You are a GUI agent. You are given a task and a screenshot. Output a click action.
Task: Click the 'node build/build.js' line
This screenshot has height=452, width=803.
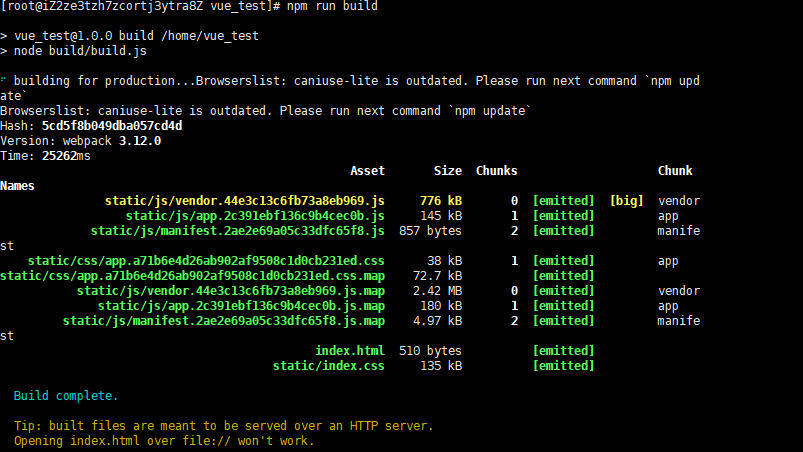point(80,51)
